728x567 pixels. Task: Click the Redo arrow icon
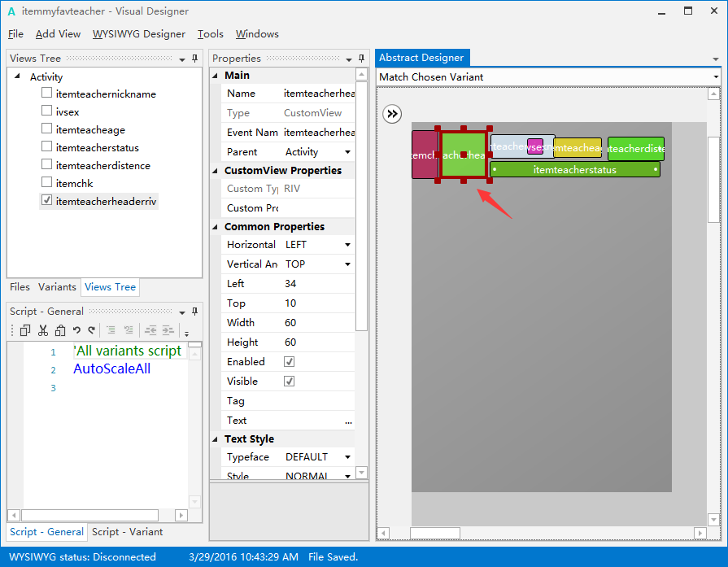91,330
